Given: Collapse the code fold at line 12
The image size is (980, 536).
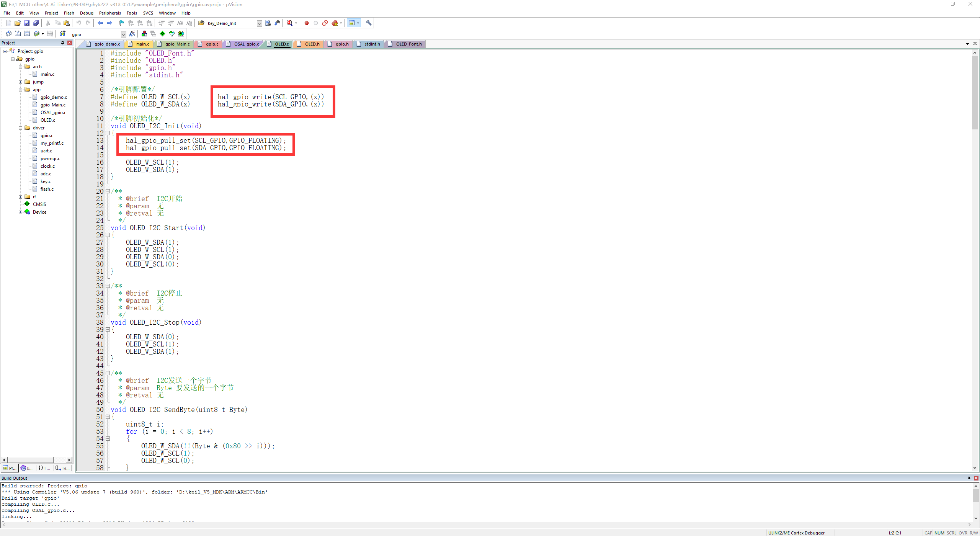Looking at the screenshot, I should (108, 133).
